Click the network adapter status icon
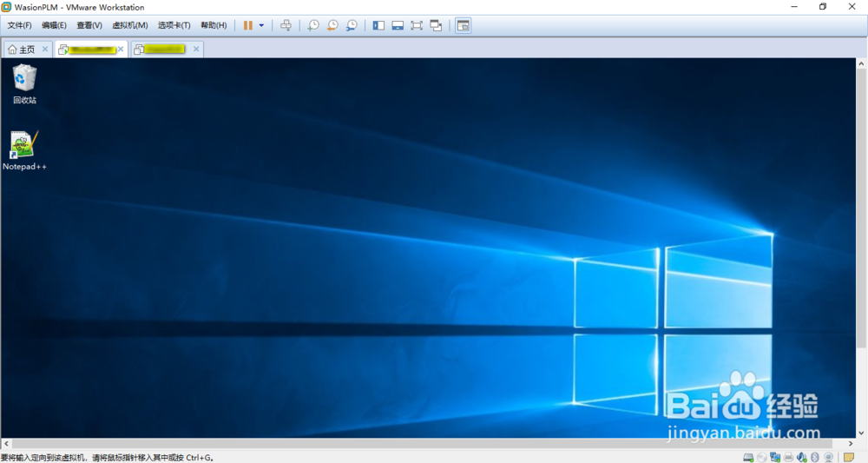Image resolution: width=868 pixels, height=463 pixels. point(775,458)
